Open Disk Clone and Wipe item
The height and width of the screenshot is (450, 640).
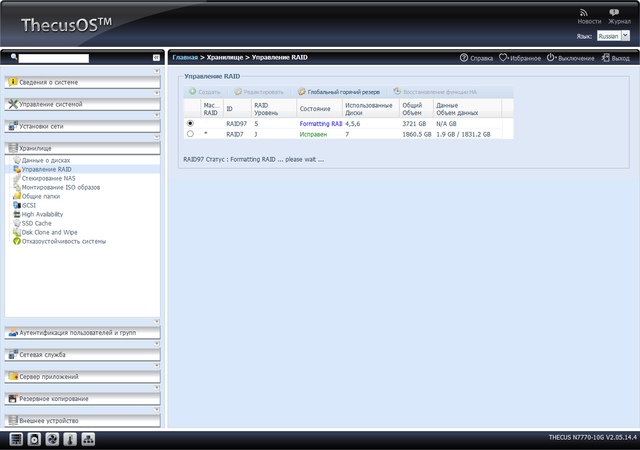click(x=49, y=232)
